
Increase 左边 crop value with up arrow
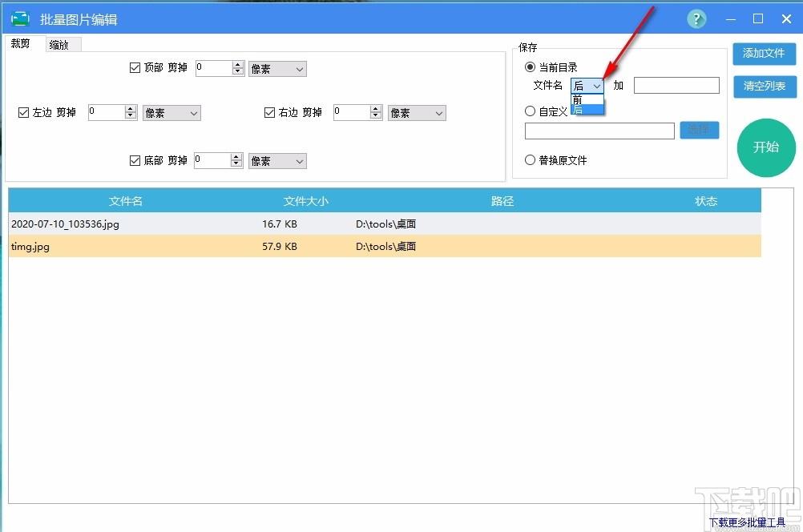click(131, 108)
